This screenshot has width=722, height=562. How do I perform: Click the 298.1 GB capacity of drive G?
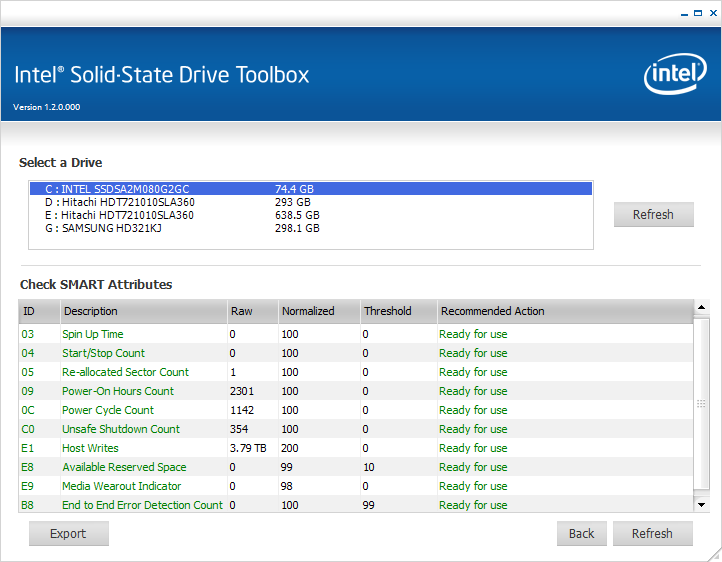tap(297, 228)
